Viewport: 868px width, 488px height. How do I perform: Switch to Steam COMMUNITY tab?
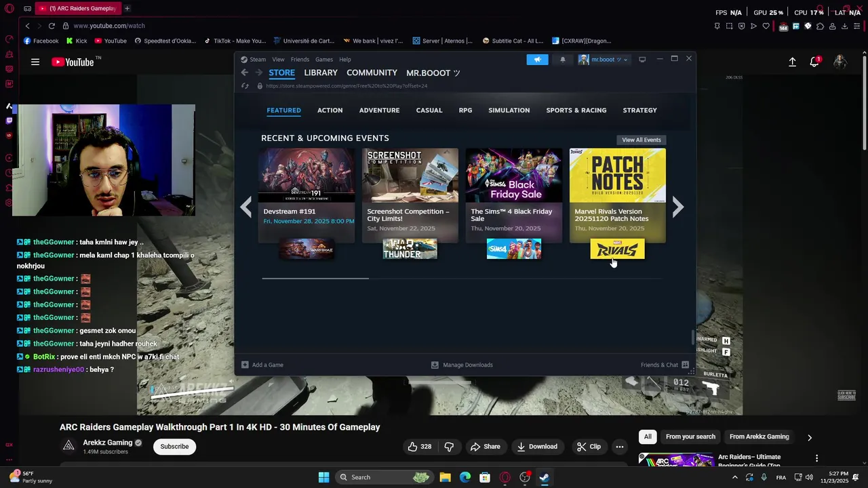tap(372, 73)
